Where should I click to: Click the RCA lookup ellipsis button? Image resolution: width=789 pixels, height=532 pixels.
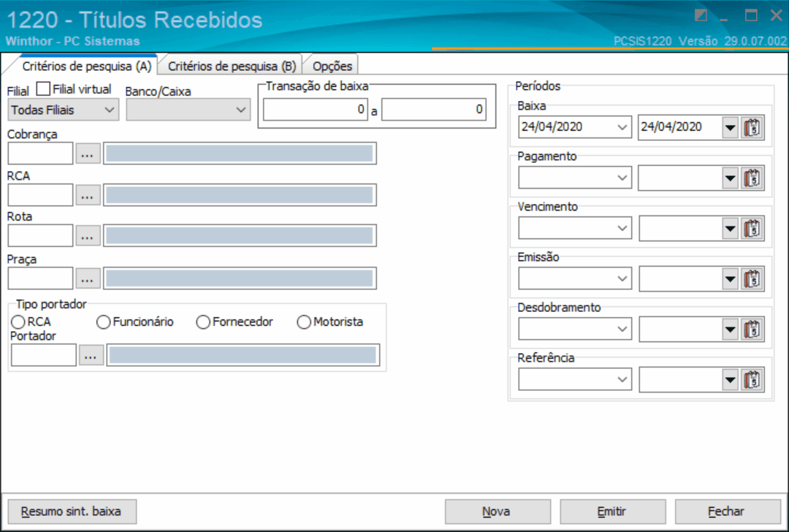tap(88, 195)
